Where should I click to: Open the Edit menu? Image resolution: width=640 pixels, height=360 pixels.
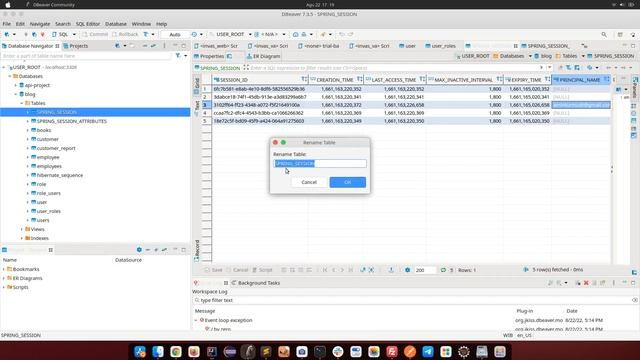click(20, 24)
